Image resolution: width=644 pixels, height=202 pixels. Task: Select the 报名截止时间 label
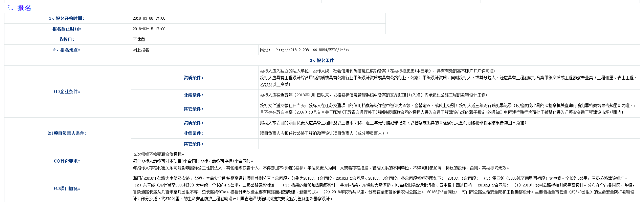coord(67,29)
